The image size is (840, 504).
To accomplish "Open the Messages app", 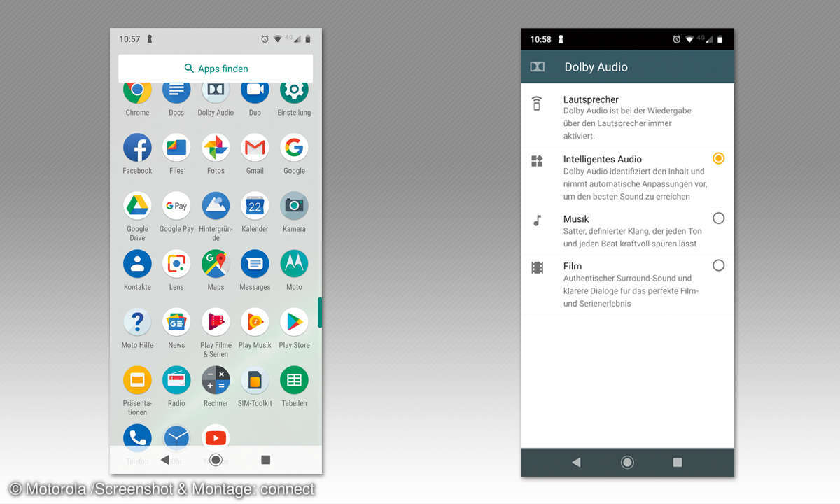I will pyautogui.click(x=255, y=264).
